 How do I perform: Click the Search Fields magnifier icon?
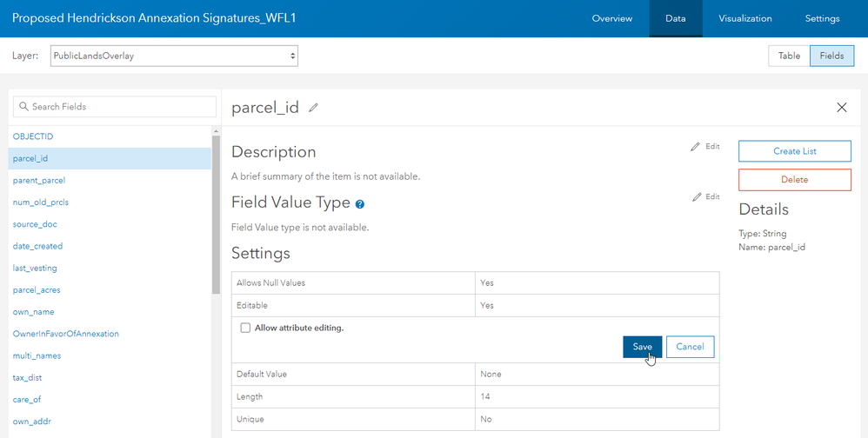[x=23, y=107]
